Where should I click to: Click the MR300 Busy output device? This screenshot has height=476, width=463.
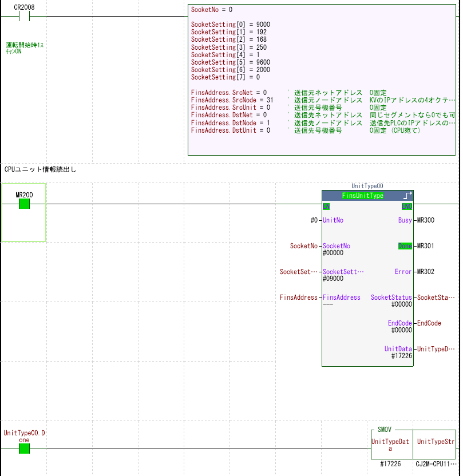pos(425,220)
